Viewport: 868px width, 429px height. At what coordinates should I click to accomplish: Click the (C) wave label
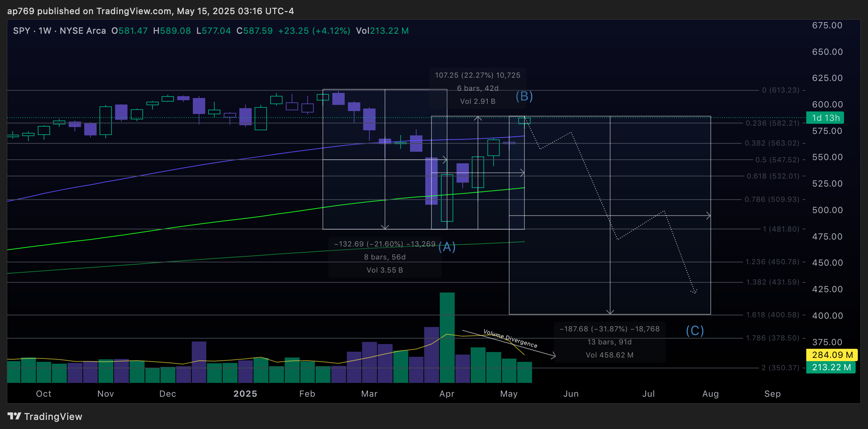695,331
